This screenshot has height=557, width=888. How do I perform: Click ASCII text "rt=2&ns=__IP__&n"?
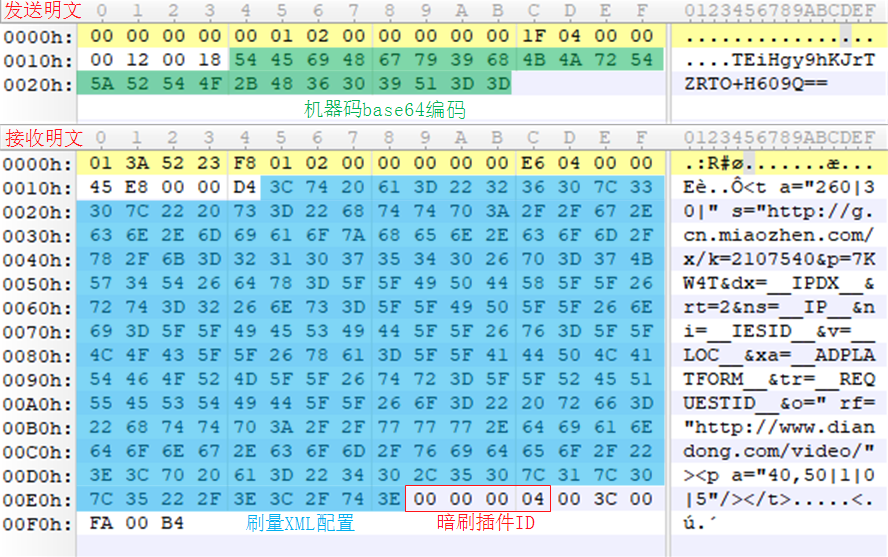pyautogui.click(x=779, y=307)
